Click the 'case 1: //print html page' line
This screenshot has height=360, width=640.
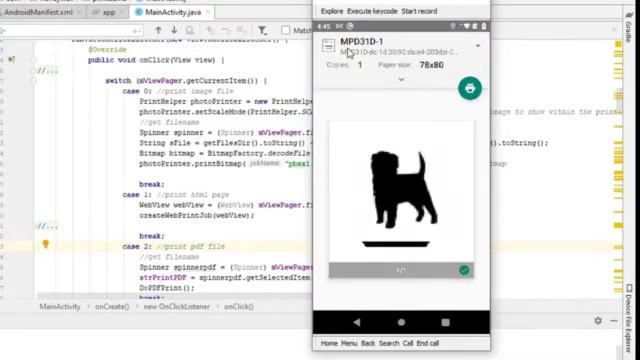(x=176, y=195)
